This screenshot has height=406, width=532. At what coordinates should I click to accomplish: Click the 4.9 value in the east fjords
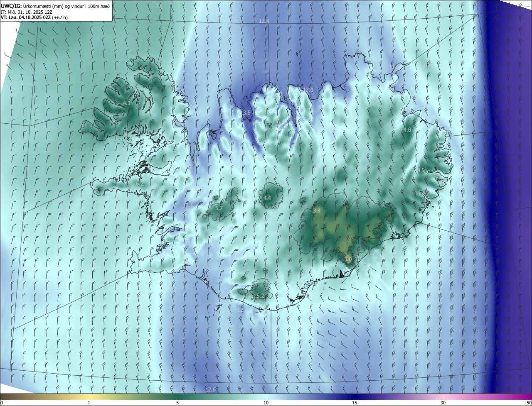click(x=421, y=170)
